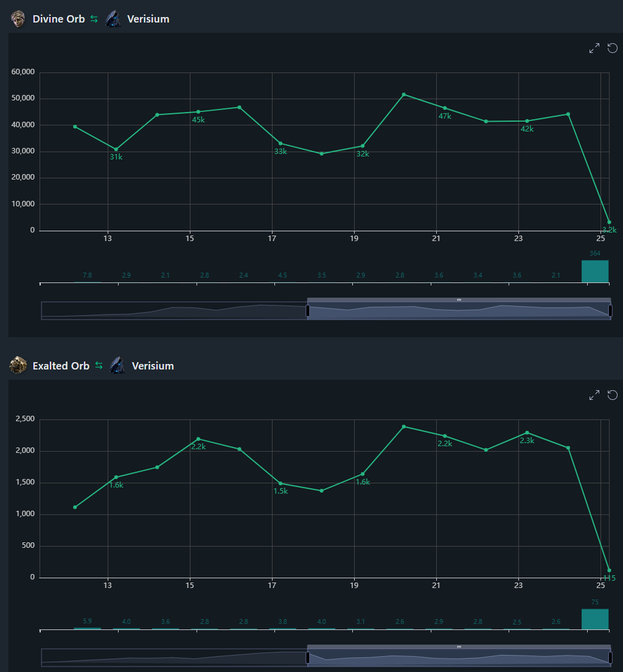The image size is (623, 672).
Task: Click the right zoom handle of the Exalted chart range slider
Action: [x=610, y=657]
